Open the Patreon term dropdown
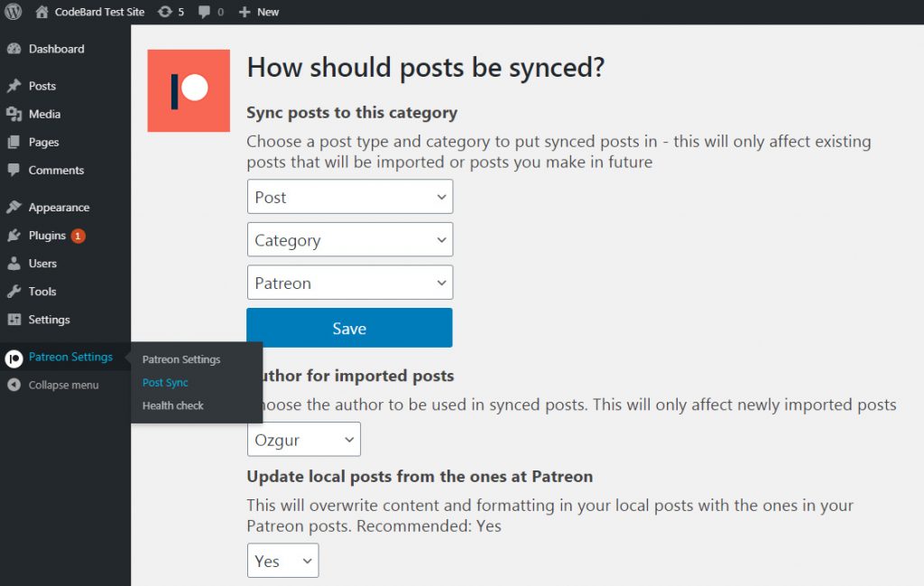The height and width of the screenshot is (586, 924). tap(350, 283)
